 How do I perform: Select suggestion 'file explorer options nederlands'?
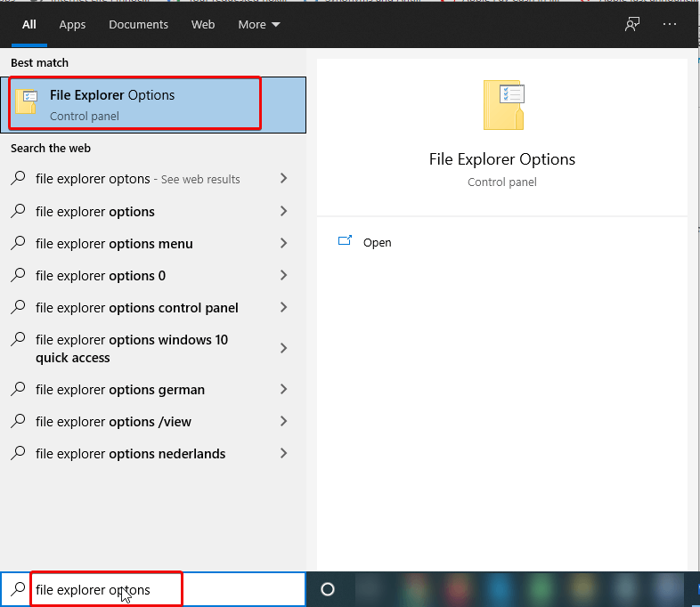[x=153, y=454]
